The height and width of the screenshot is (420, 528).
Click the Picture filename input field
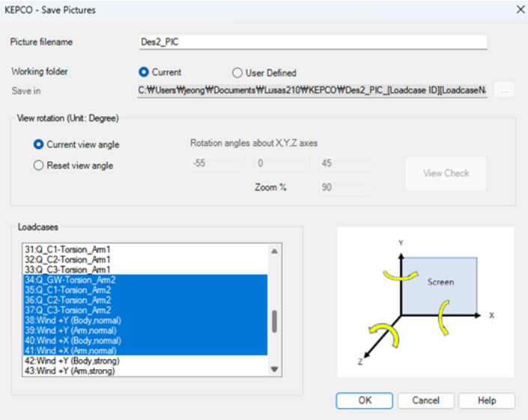tap(312, 42)
